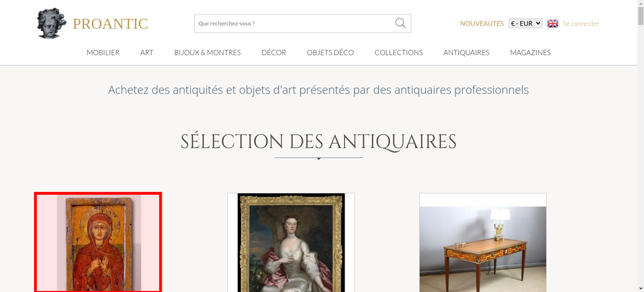
Task: Click the Se connecter link
Action: click(581, 23)
